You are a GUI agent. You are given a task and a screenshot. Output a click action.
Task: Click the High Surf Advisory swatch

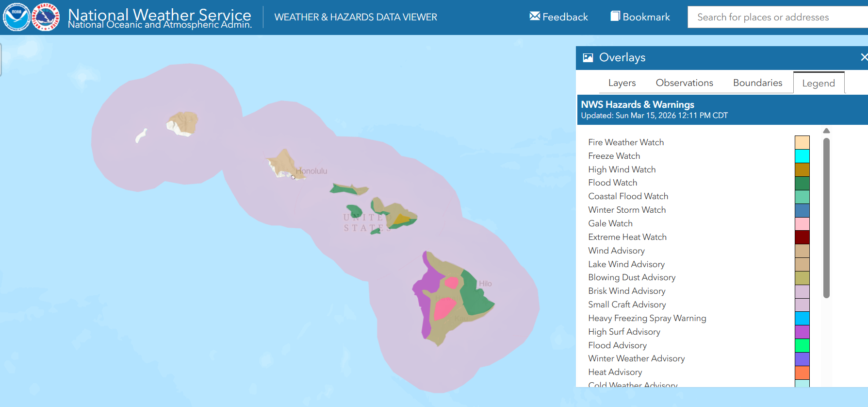click(802, 332)
